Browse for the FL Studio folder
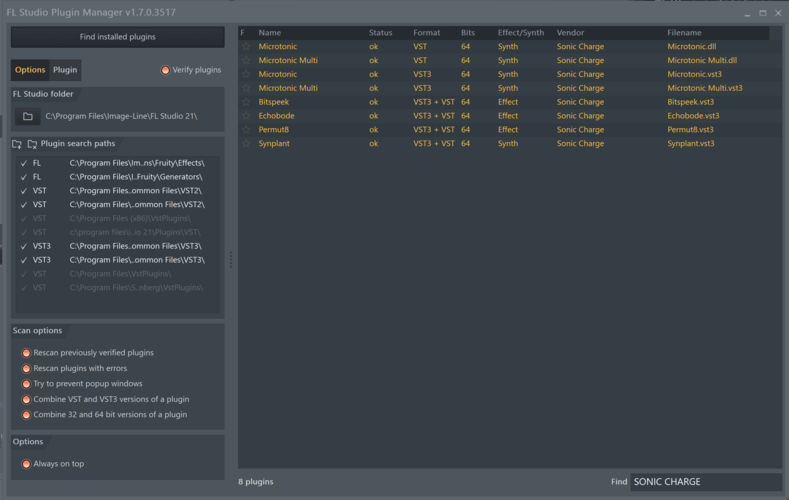Viewport: 789px width, 500px height. 28,116
